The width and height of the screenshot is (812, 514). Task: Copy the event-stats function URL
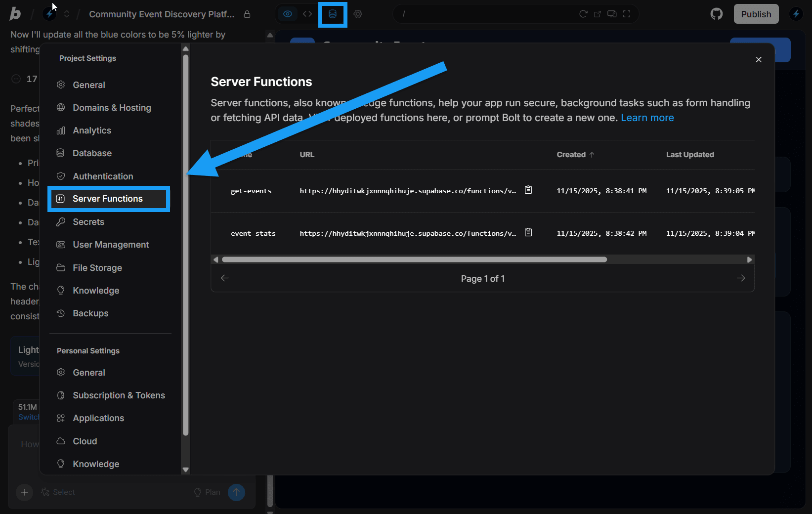point(528,232)
